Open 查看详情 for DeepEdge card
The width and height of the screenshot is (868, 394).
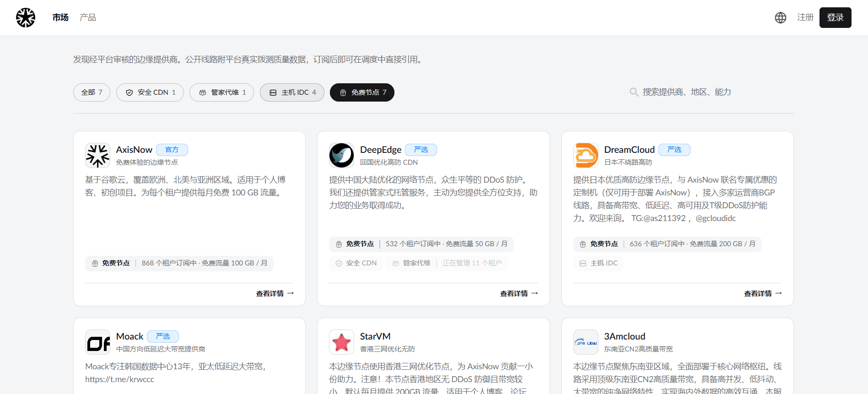[519, 293]
